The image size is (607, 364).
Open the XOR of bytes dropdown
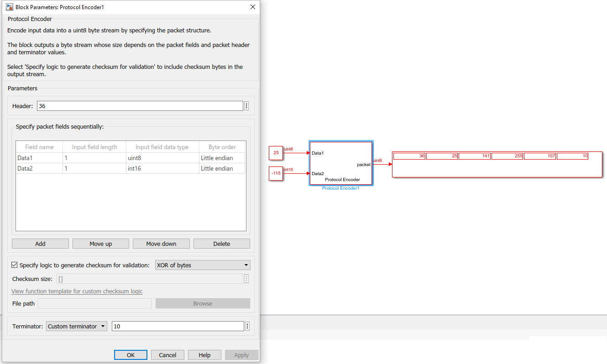pyautogui.click(x=202, y=265)
